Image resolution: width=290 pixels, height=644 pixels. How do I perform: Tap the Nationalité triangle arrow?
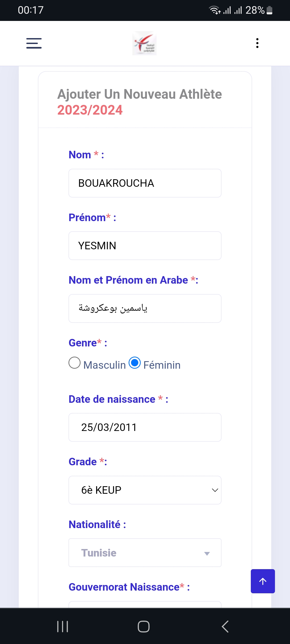[x=207, y=554]
